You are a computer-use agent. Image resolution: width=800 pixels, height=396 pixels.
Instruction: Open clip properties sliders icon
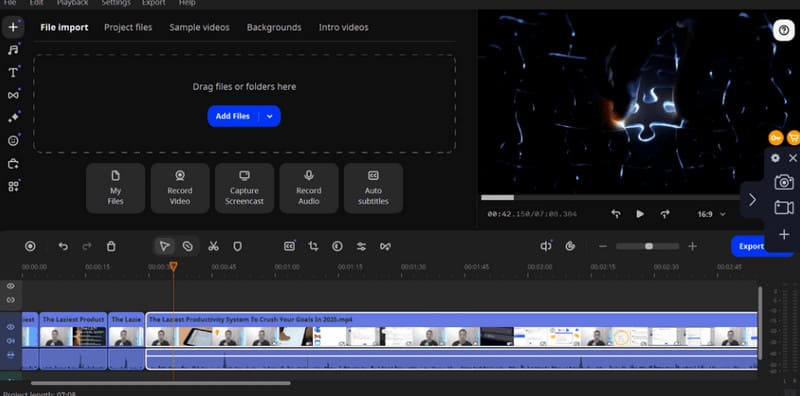pos(361,246)
